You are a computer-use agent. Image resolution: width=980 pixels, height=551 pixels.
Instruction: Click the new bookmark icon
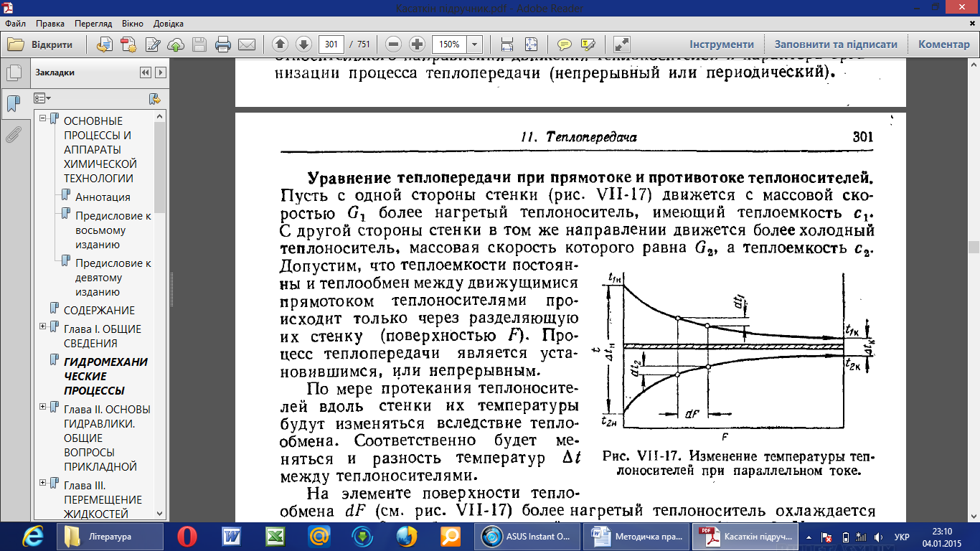pyautogui.click(x=154, y=98)
